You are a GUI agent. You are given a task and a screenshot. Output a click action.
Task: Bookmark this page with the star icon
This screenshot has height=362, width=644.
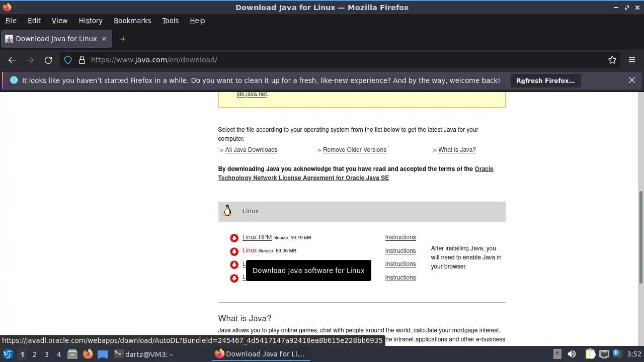pyautogui.click(x=612, y=60)
